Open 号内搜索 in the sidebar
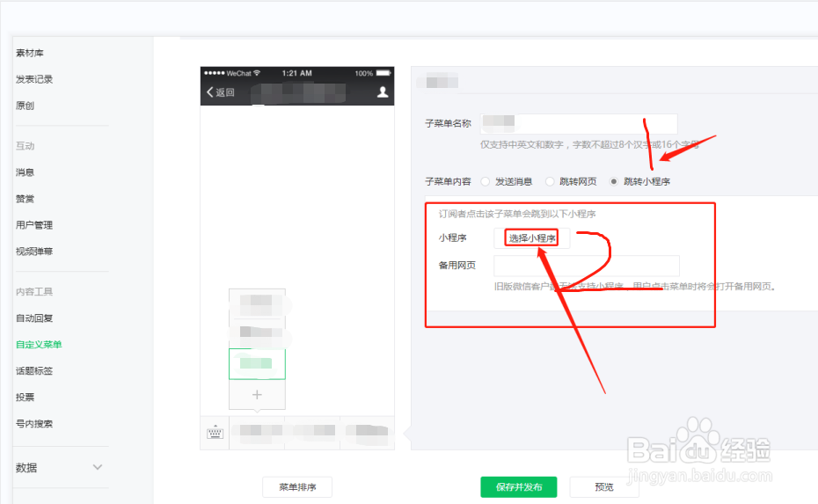The image size is (818, 504). [x=34, y=424]
